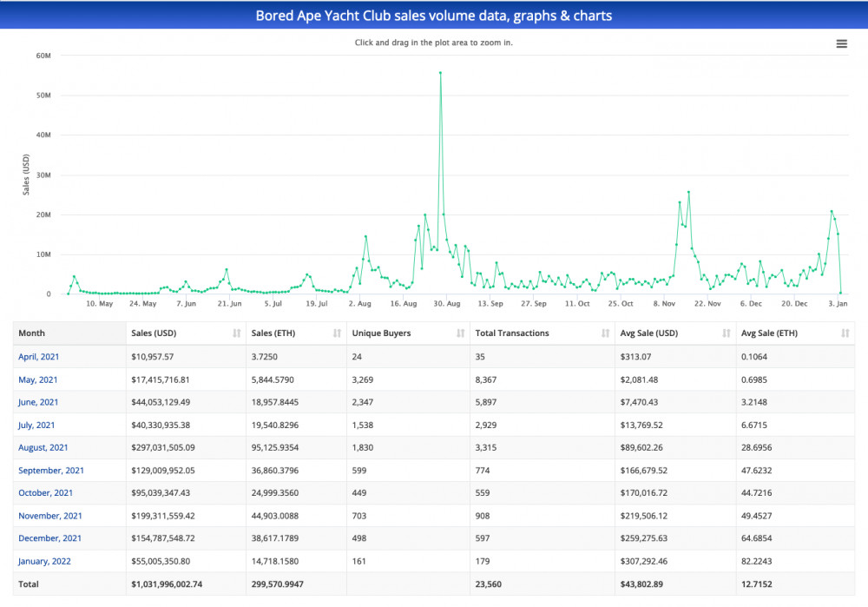Open the May, 2021 month link
The height and width of the screenshot is (607, 868).
(x=38, y=379)
